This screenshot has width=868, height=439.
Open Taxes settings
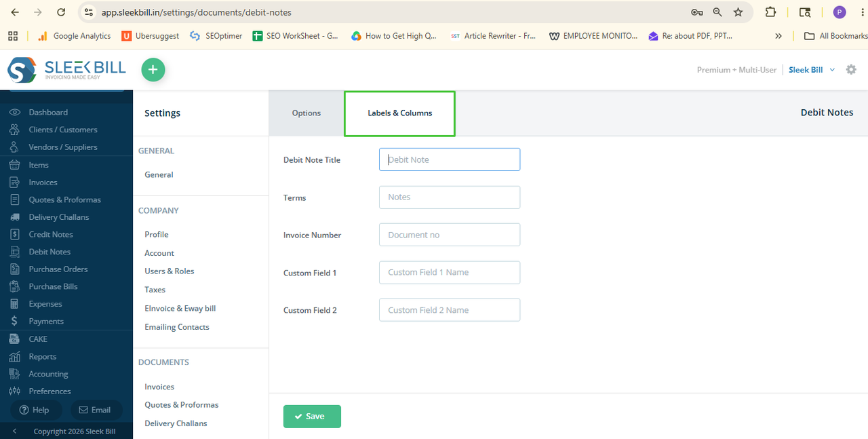click(x=155, y=290)
